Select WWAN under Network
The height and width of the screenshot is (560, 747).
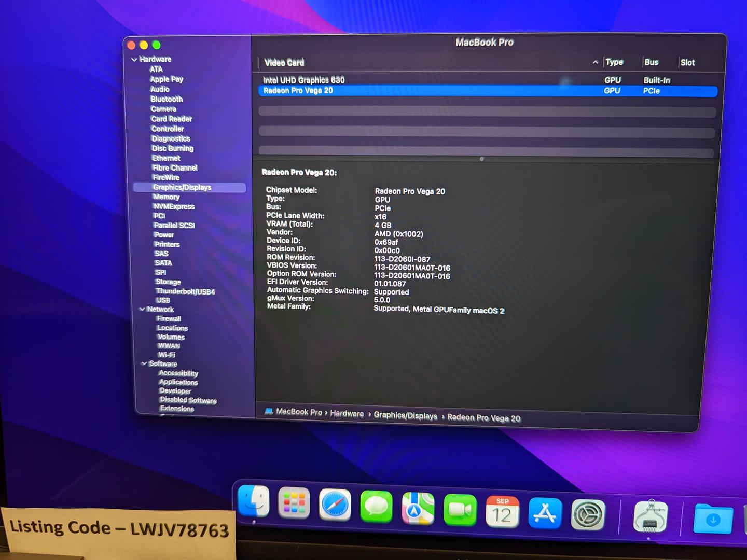point(169,346)
